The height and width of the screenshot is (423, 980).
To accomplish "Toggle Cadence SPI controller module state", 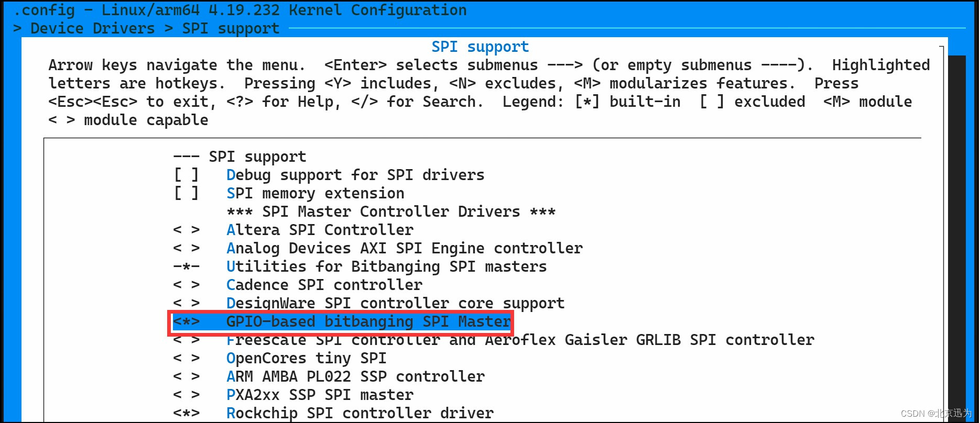I will [x=186, y=285].
